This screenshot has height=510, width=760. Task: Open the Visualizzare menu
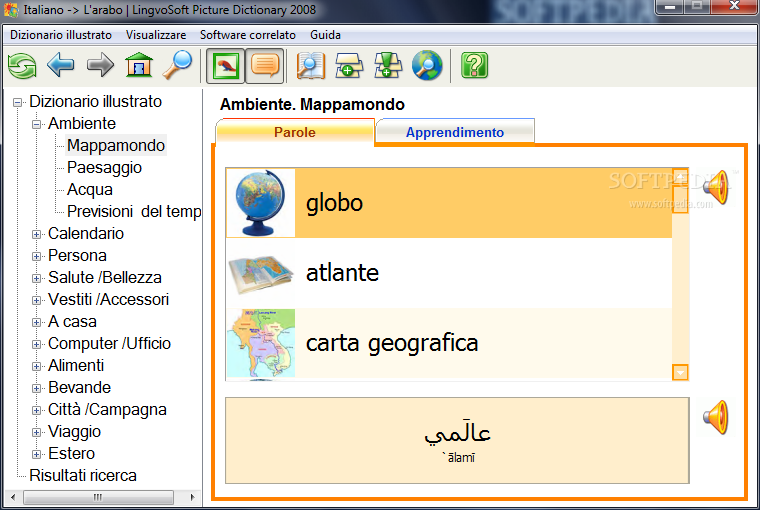tap(156, 35)
